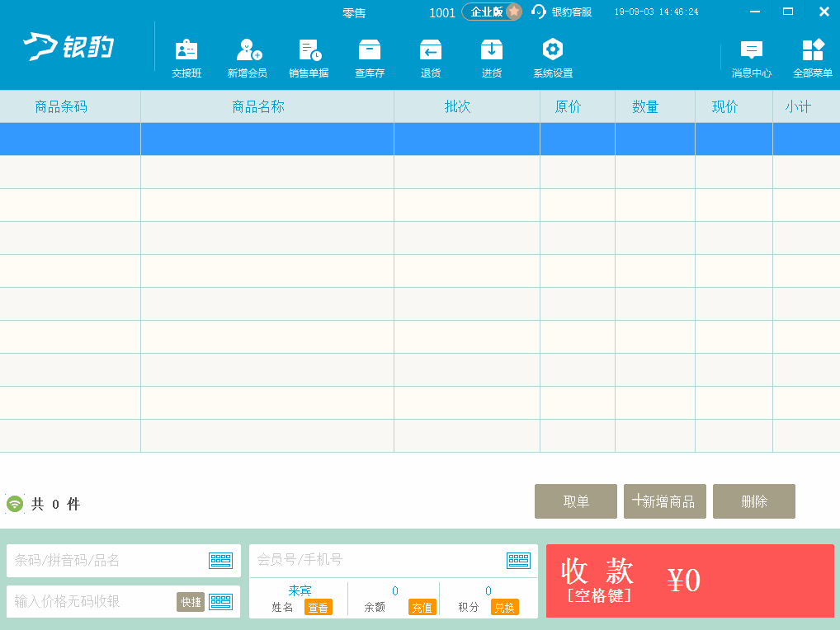Viewport: 840px width, 630px height.
Task: Click the 企业版 edition badge
Action: pos(492,12)
